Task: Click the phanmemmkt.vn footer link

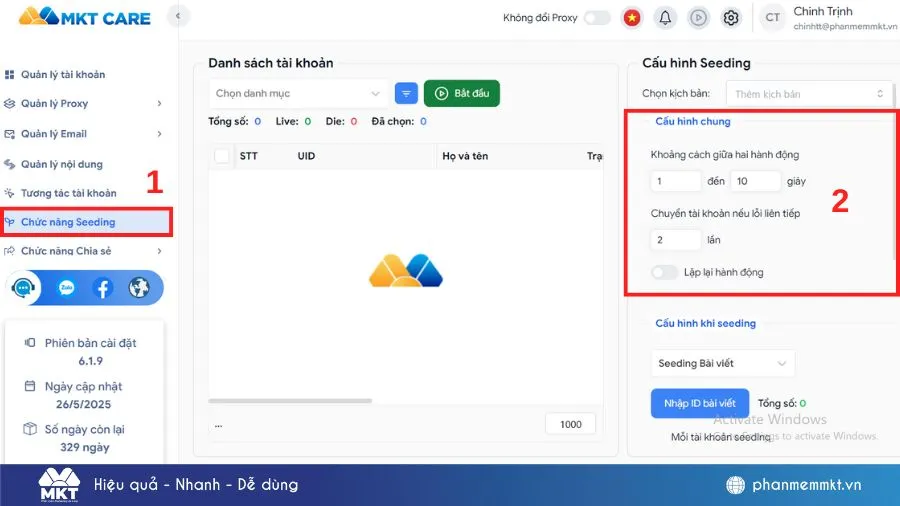Action: pos(806,485)
